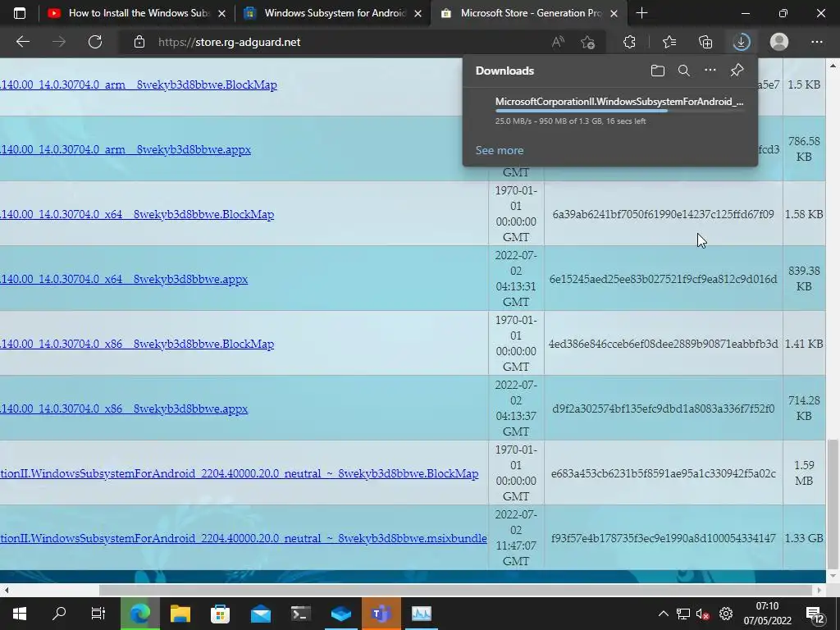This screenshot has height=630, width=840.
Task: Open the performance monitor taskbar app
Action: 421,614
